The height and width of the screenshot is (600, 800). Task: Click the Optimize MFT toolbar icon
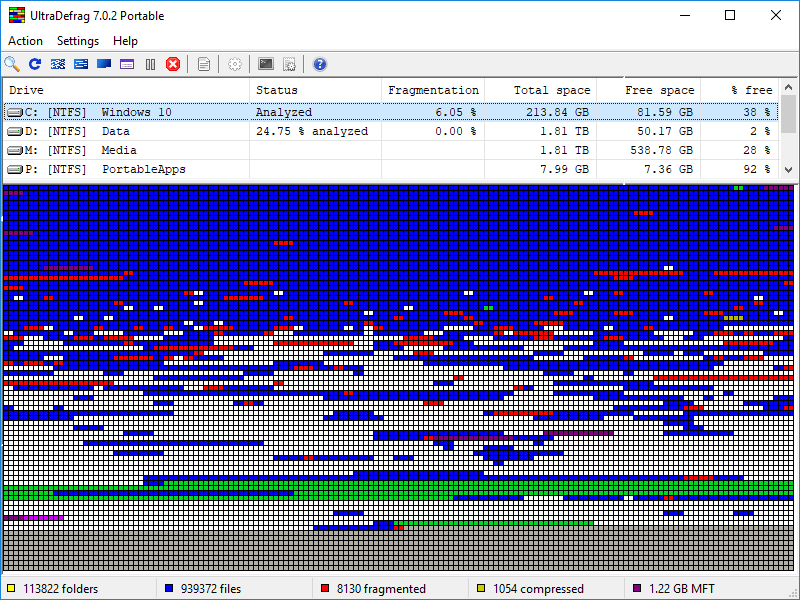tap(127, 64)
